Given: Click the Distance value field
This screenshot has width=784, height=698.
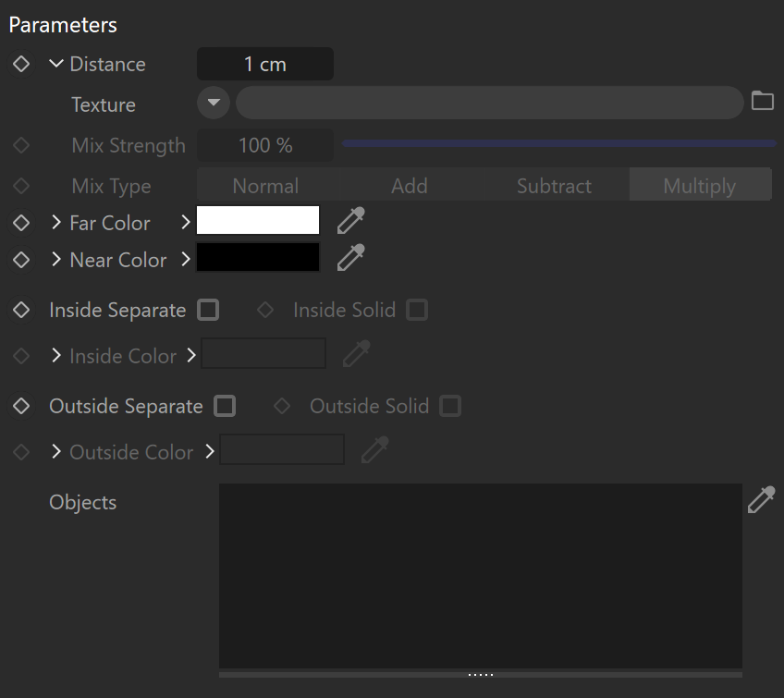Looking at the screenshot, I should coord(265,64).
